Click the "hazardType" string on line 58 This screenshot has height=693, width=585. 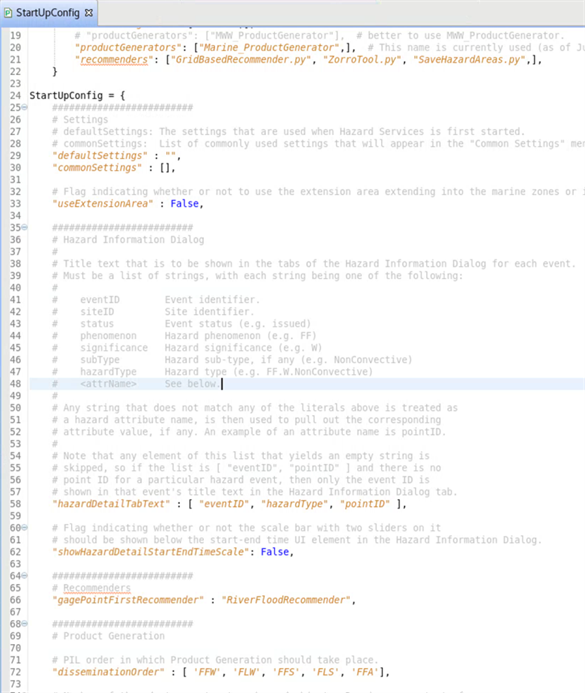point(294,504)
